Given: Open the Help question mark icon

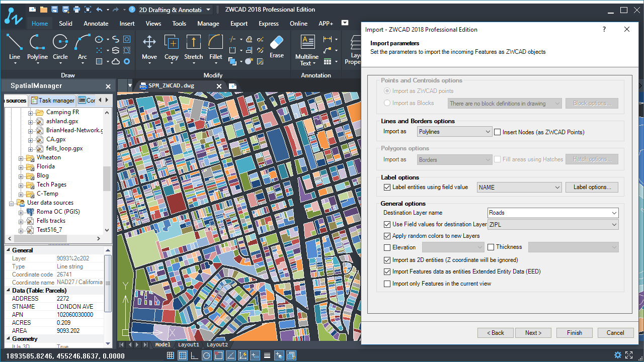Looking at the screenshot, I should click(132, 10).
